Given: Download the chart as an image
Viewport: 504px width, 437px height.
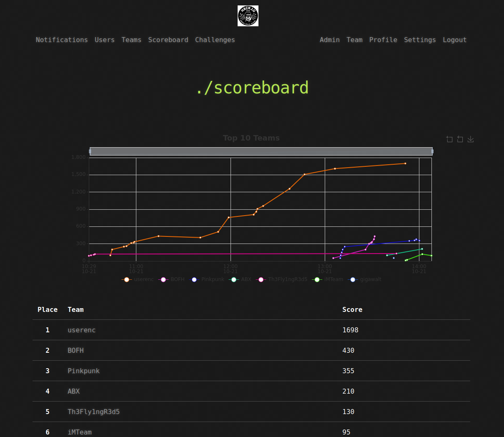Looking at the screenshot, I should (471, 139).
